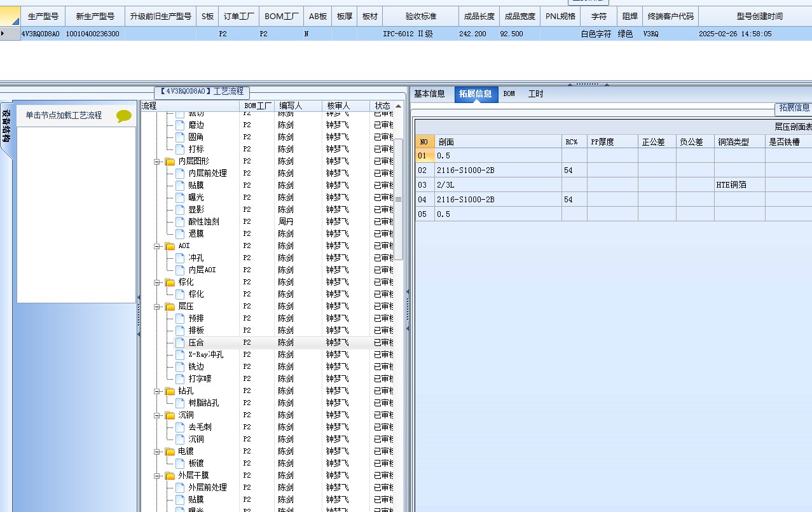Click the 2/3L cell in row 03
Screen dimensions: 812x512
point(498,184)
